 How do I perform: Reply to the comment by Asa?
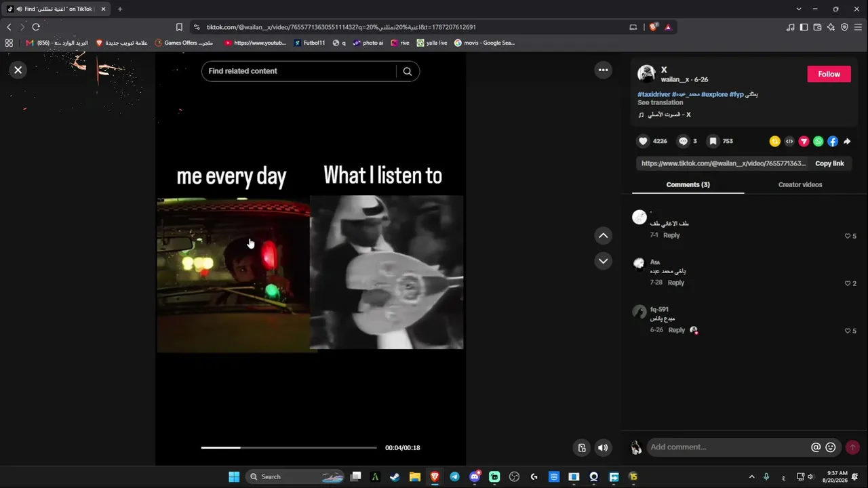[x=676, y=283]
